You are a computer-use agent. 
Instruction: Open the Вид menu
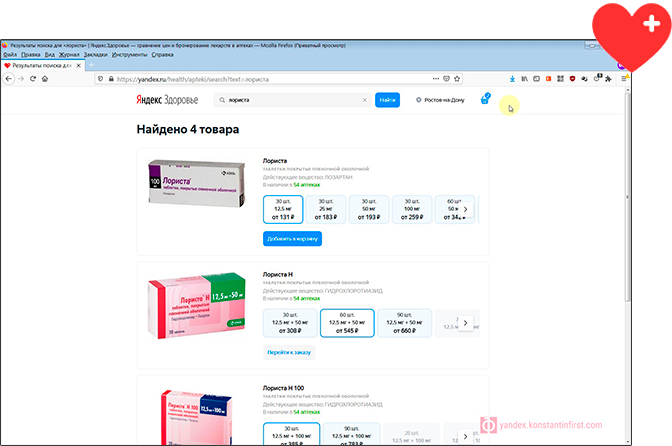click(x=50, y=54)
